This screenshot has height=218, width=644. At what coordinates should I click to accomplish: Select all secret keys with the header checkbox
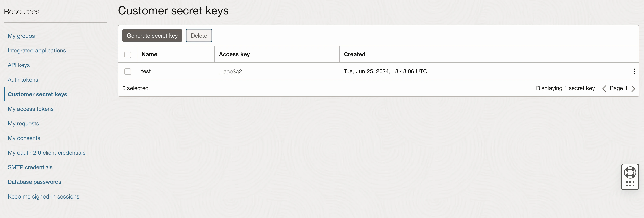(128, 54)
